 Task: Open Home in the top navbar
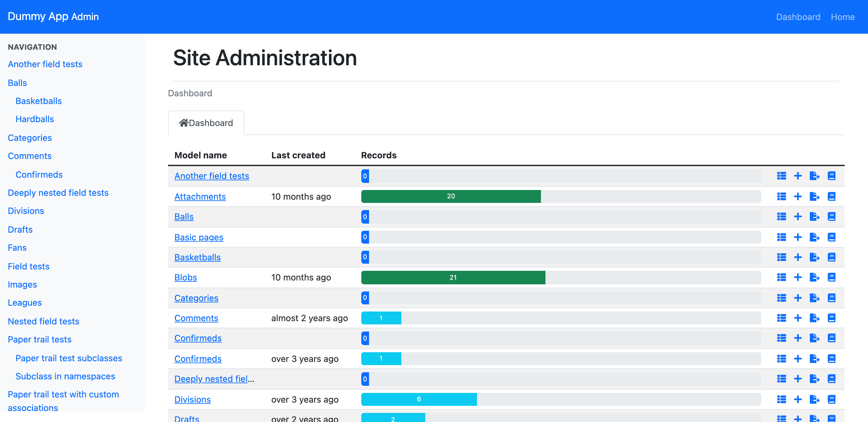(842, 17)
